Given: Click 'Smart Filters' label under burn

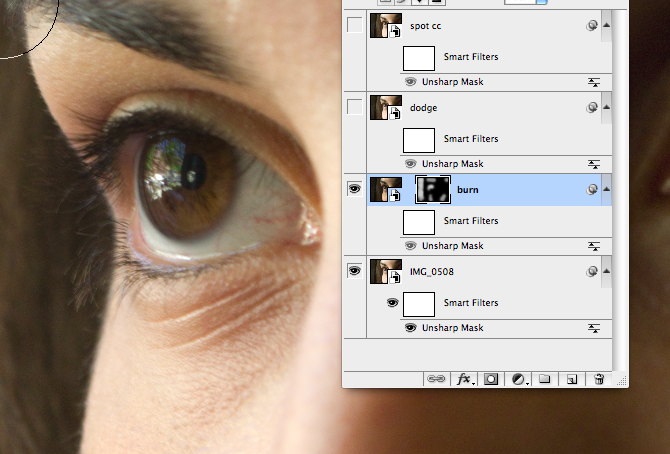Looking at the screenshot, I should click(471, 221).
